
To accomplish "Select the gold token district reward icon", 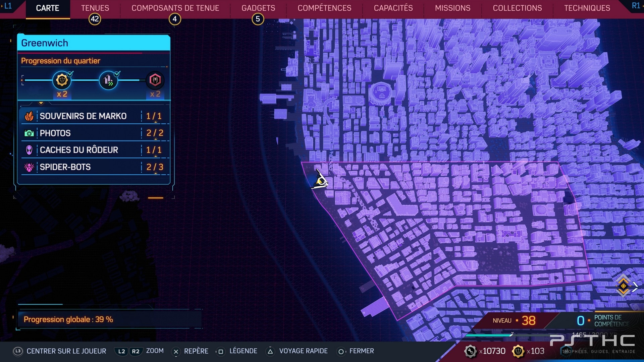I will pos(62,80).
